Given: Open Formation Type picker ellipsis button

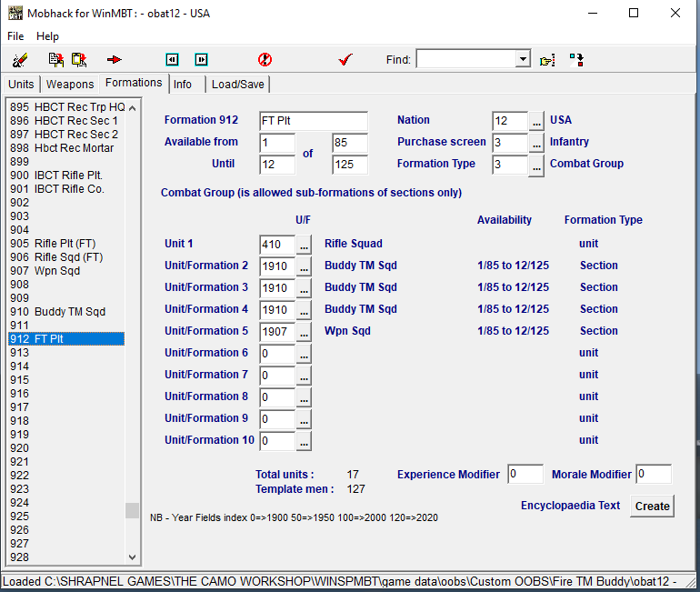Looking at the screenshot, I should tap(536, 165).
